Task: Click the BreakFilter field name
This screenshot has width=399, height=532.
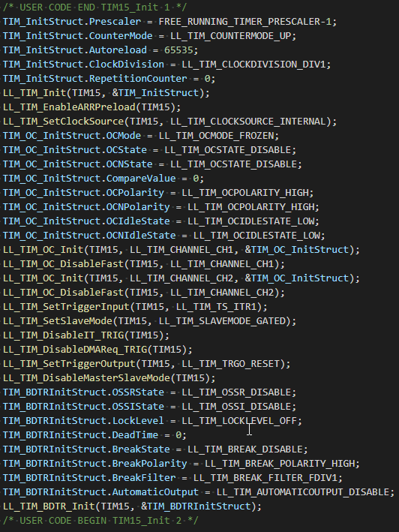Action: pyautogui.click(x=144, y=477)
